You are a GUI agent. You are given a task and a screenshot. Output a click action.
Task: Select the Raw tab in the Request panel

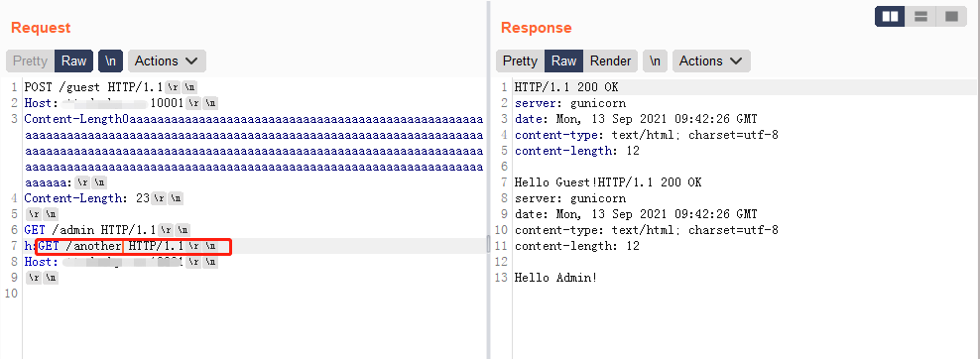pos(73,61)
